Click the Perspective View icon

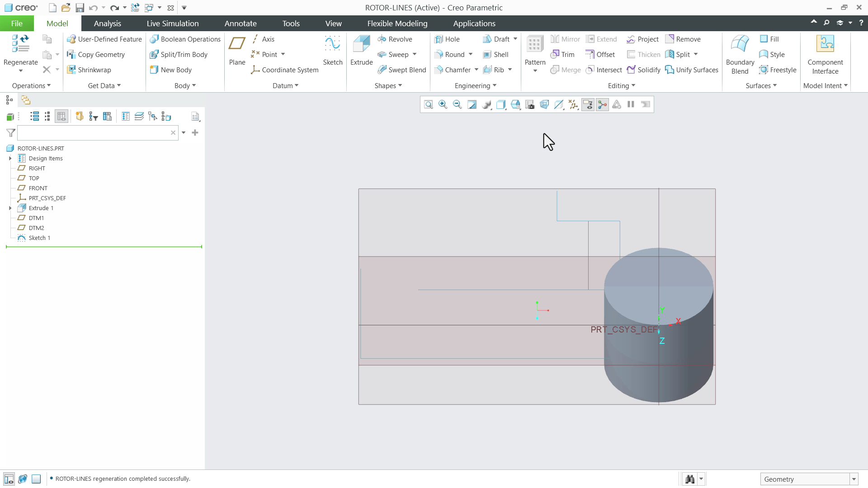tap(544, 105)
